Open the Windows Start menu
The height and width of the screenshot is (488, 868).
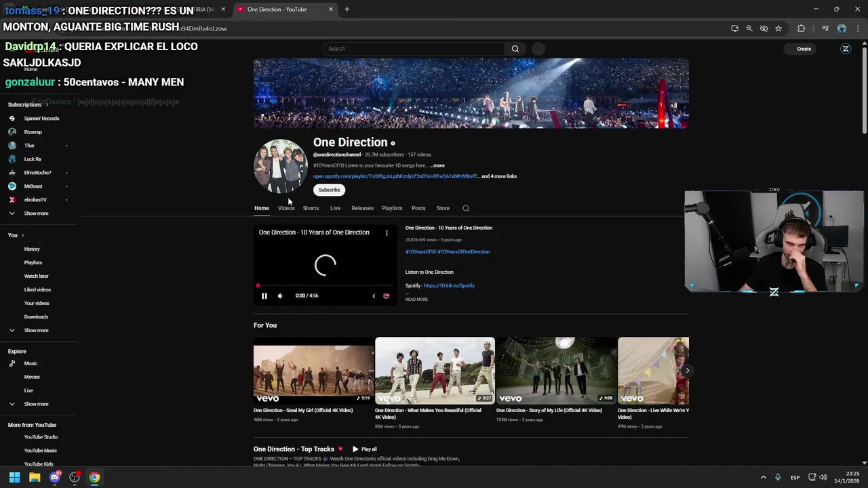(14, 477)
